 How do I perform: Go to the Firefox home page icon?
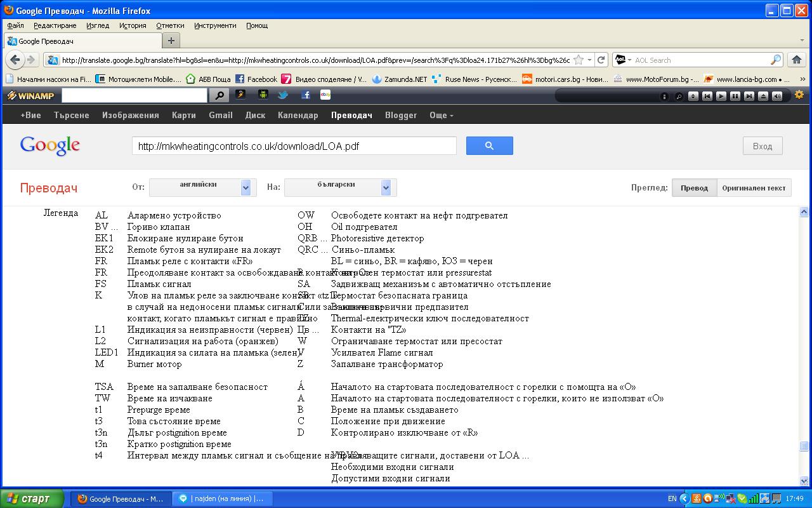tap(797, 60)
